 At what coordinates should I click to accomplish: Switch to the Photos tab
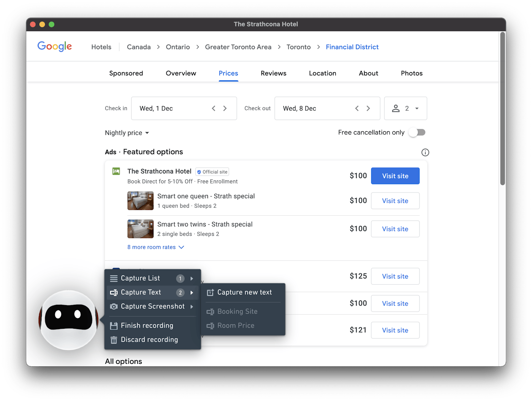coord(412,73)
